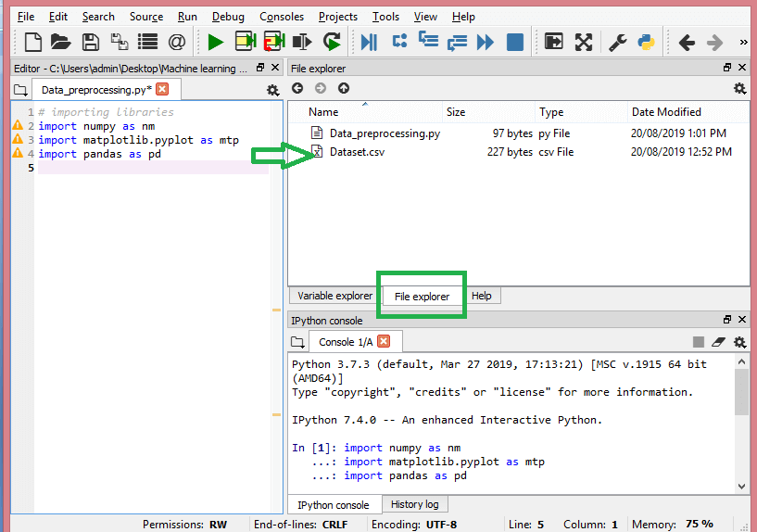The height and width of the screenshot is (532, 757).
Task: Expand the toolbar overflow chevron
Action: (x=743, y=42)
